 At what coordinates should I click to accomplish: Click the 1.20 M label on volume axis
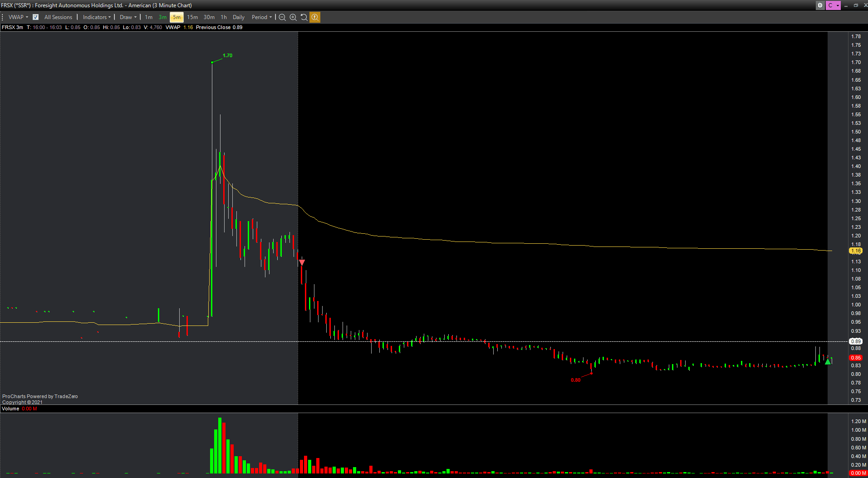pyautogui.click(x=858, y=421)
